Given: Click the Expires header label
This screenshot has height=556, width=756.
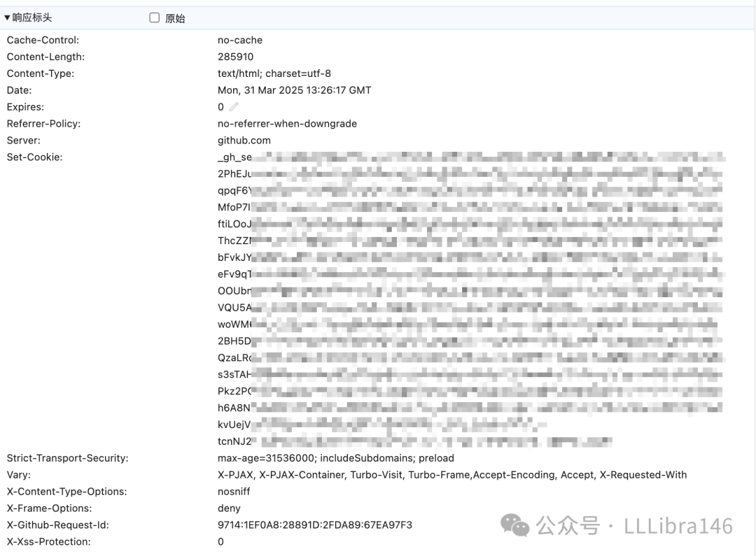Looking at the screenshot, I should tap(25, 107).
